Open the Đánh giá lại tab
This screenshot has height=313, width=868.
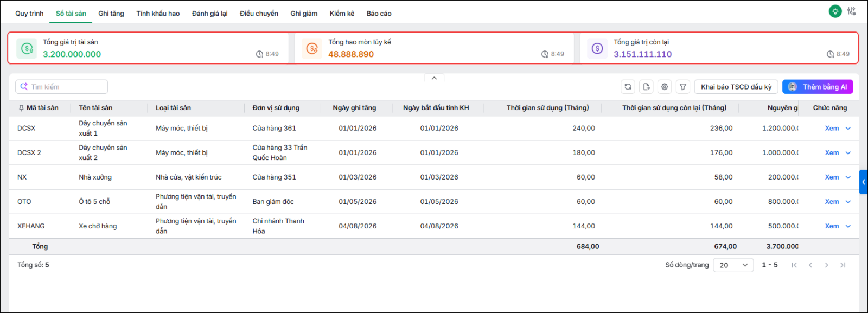click(x=210, y=14)
